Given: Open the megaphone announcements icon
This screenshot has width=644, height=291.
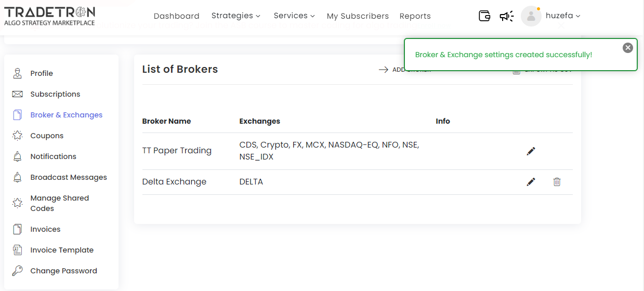Looking at the screenshot, I should pyautogui.click(x=506, y=16).
